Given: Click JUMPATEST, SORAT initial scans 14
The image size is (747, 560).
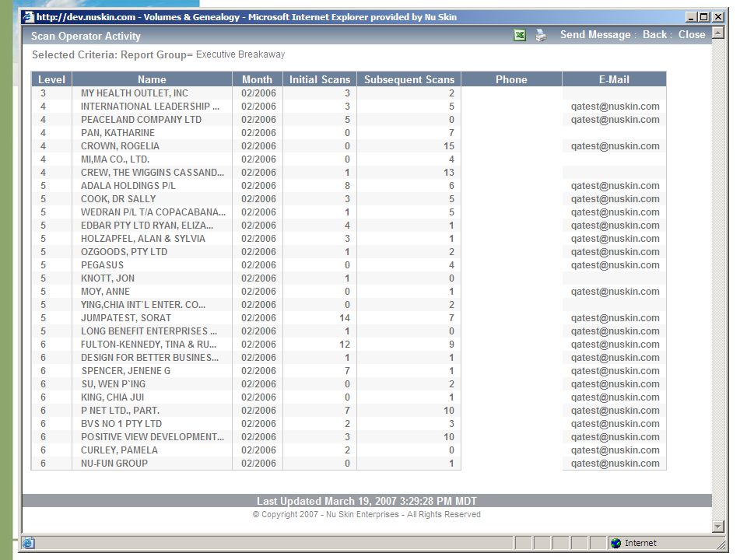Looking at the screenshot, I should click(x=345, y=318).
